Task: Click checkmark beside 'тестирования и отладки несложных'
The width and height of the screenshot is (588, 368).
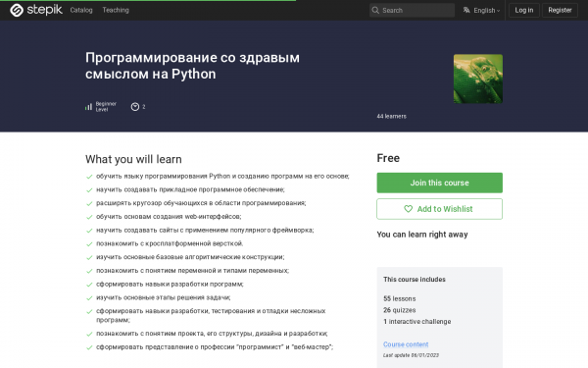Action: tap(89, 312)
